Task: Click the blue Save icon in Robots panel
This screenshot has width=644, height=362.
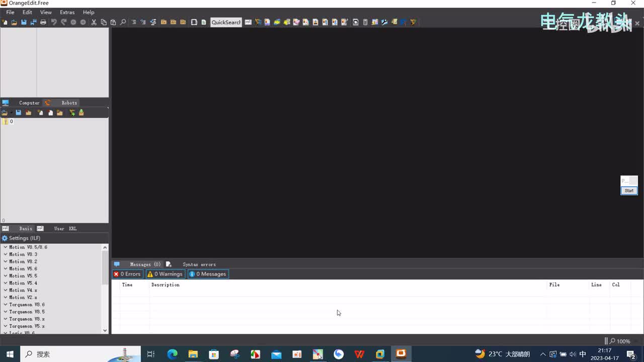Action: point(19,113)
